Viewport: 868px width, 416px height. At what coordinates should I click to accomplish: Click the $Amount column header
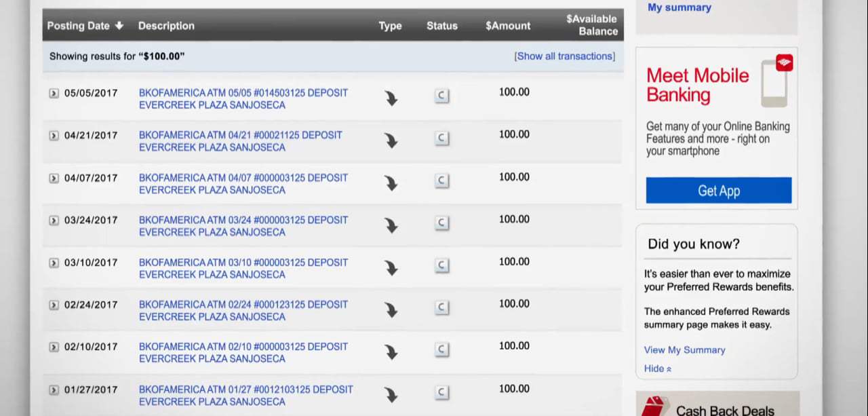508,26
